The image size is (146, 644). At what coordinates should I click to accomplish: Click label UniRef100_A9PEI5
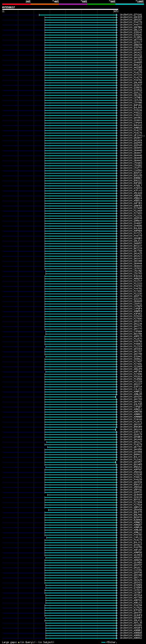[x=131, y=336]
